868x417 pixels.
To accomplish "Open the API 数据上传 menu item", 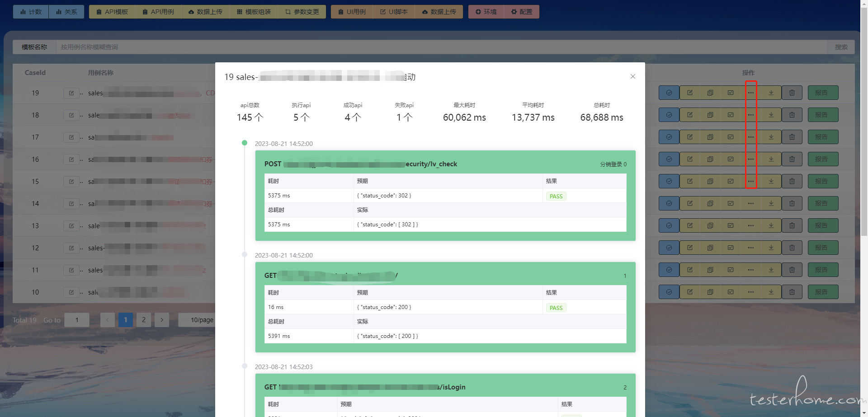I will pos(205,12).
